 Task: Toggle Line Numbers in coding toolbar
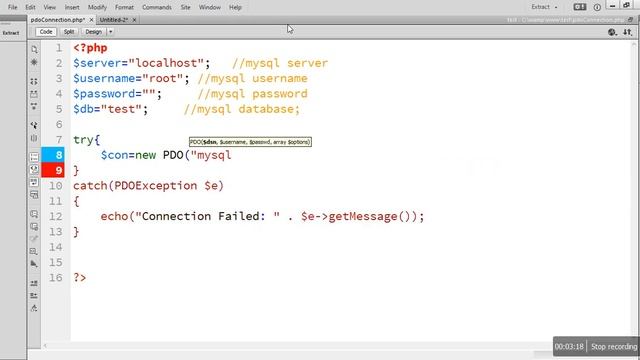pos(34,156)
